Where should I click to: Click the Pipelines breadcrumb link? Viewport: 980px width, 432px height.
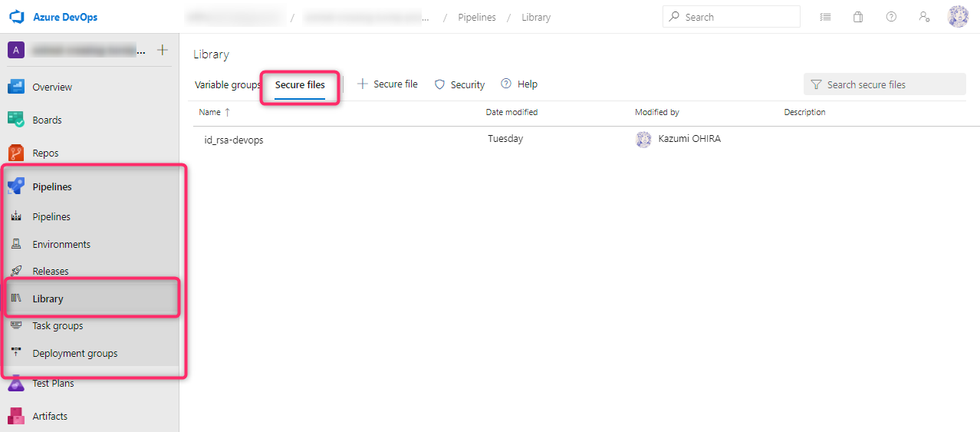coord(476,18)
